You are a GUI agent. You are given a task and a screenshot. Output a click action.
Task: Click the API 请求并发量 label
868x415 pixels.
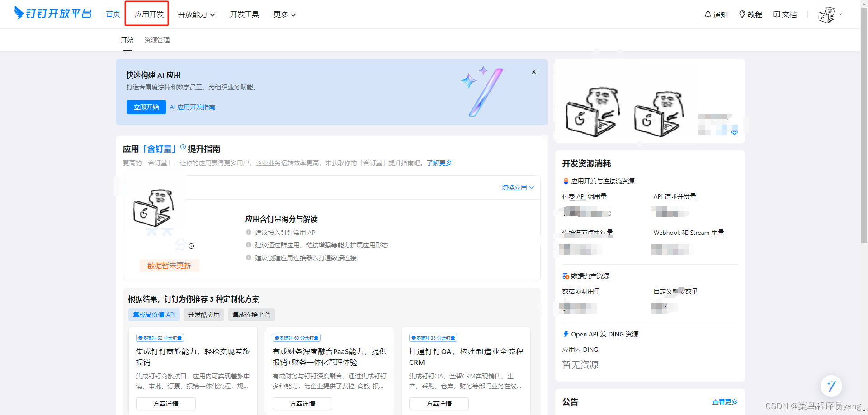(675, 196)
